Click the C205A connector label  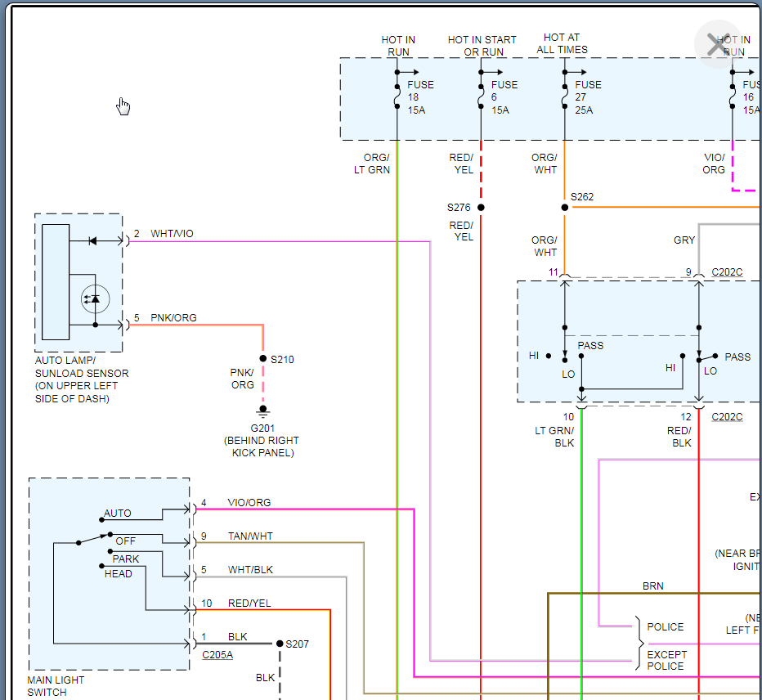pos(217,654)
